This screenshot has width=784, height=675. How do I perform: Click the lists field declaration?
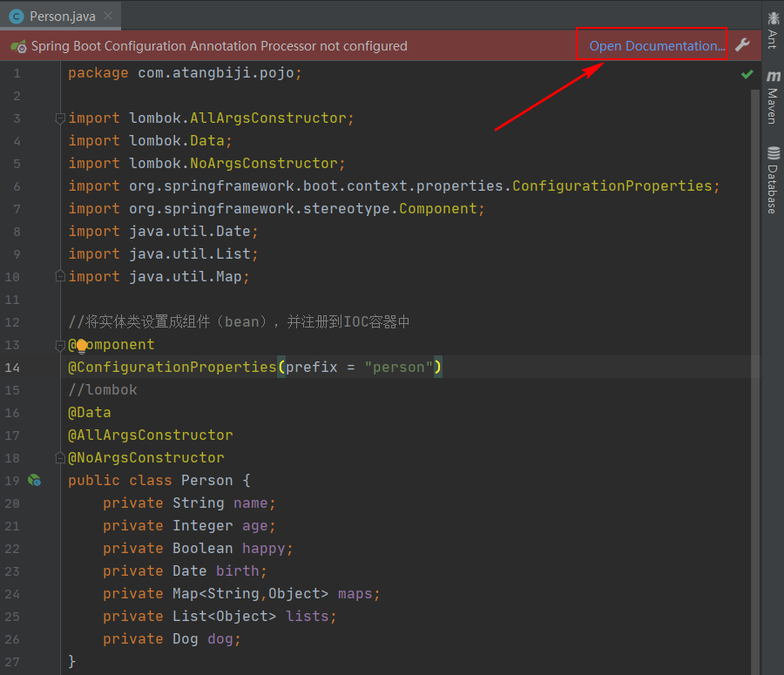220,617
